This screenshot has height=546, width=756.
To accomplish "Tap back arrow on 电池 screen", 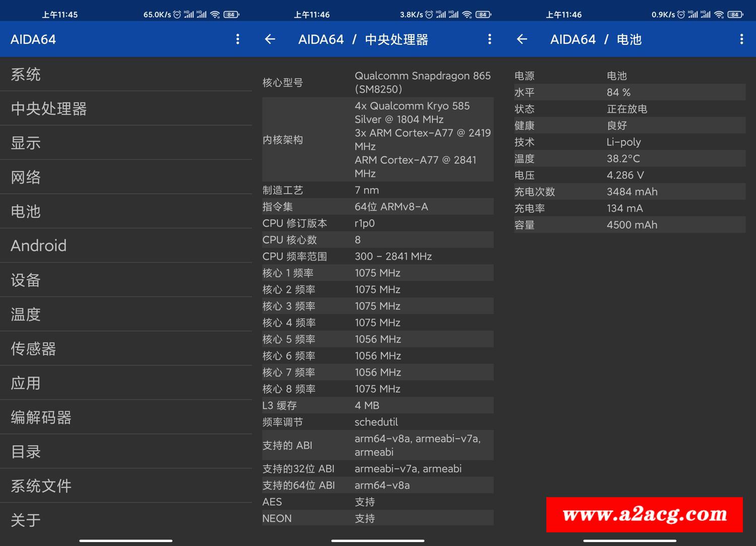I will click(x=522, y=39).
